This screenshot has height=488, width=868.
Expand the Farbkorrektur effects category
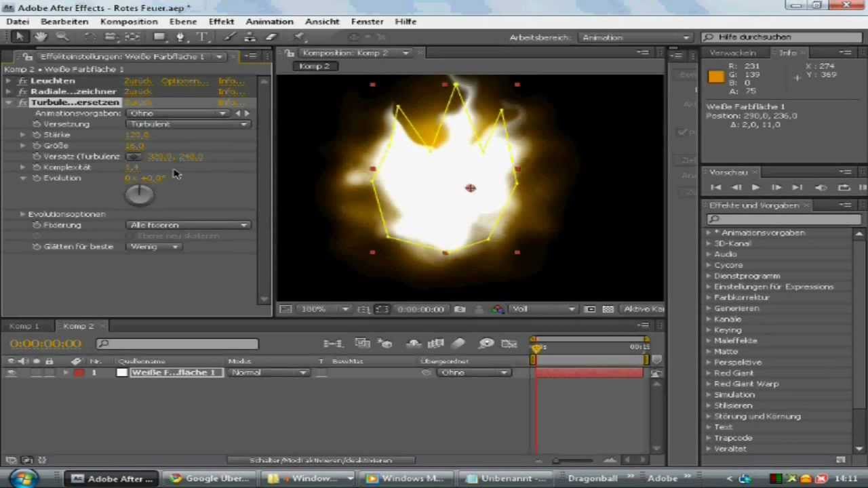709,298
